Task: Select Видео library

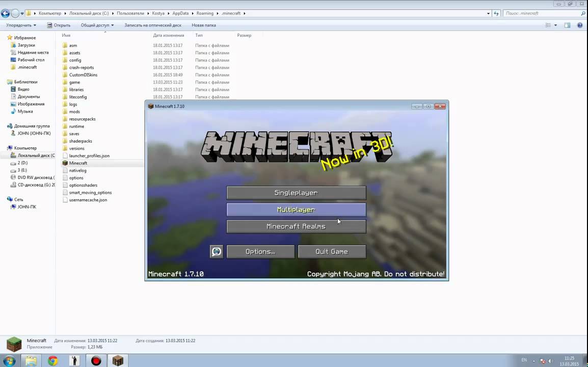Action: tap(23, 89)
